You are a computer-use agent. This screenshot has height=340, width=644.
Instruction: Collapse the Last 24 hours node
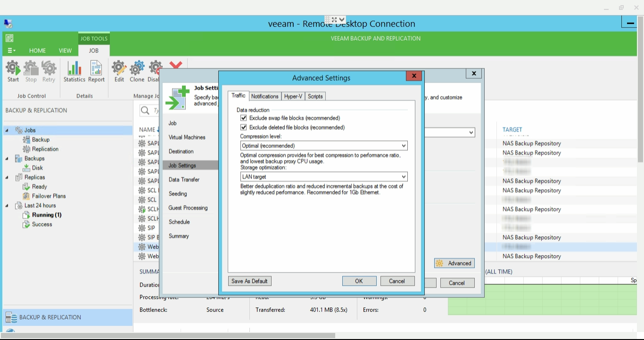tap(7, 206)
